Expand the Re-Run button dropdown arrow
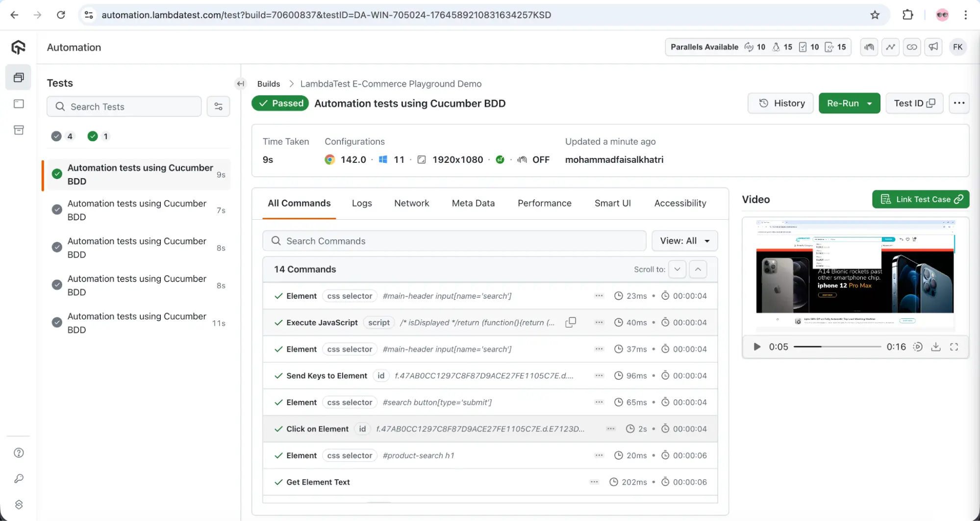 click(869, 103)
